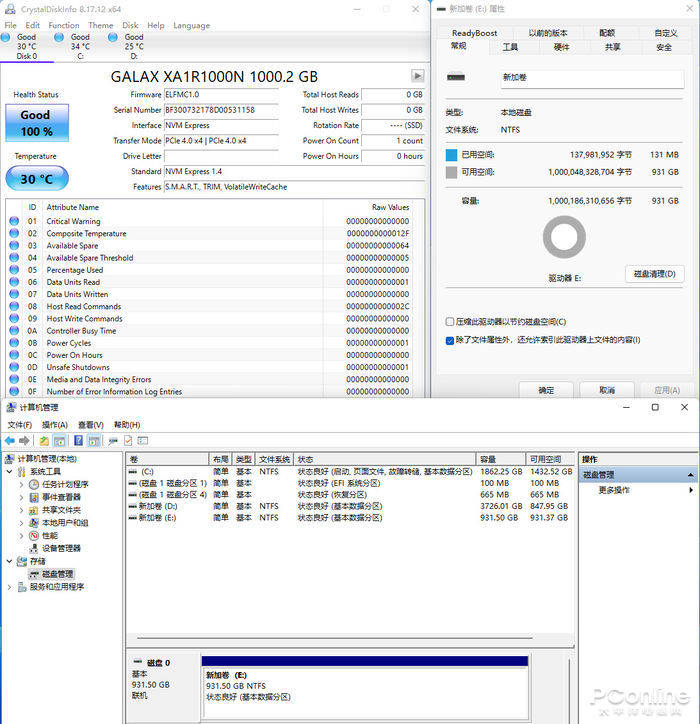This screenshot has height=724, width=700.
Task: Click the Composite Temperature status orb
Action: click(x=14, y=233)
